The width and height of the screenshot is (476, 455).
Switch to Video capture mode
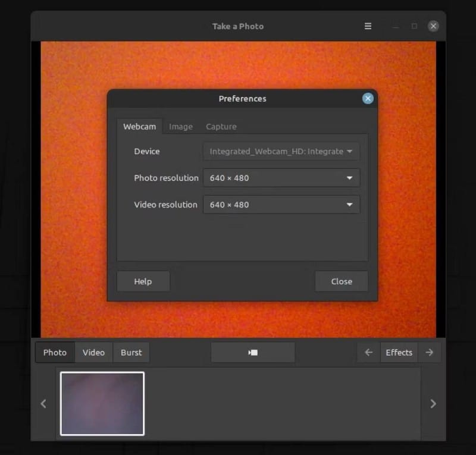coord(93,352)
